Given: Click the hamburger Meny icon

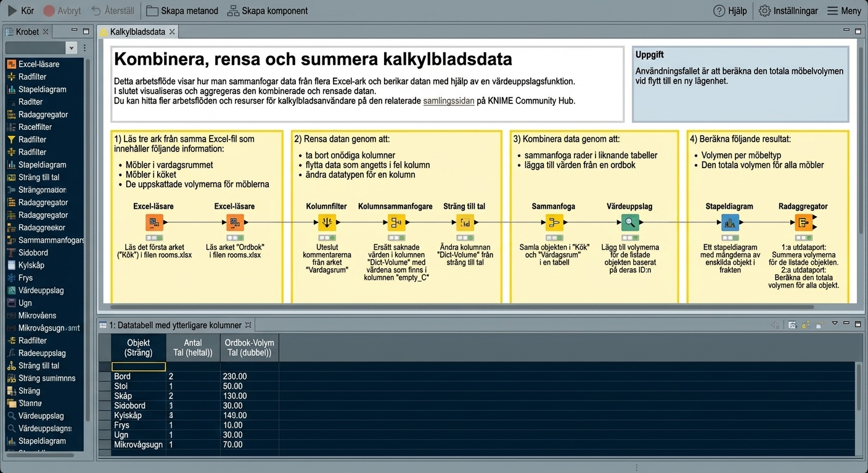Looking at the screenshot, I should [x=833, y=10].
